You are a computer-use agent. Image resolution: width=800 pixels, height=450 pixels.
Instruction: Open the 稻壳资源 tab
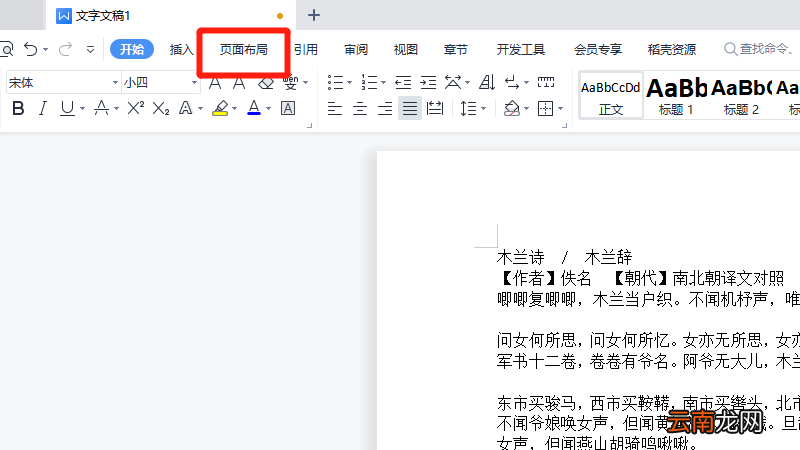671,49
